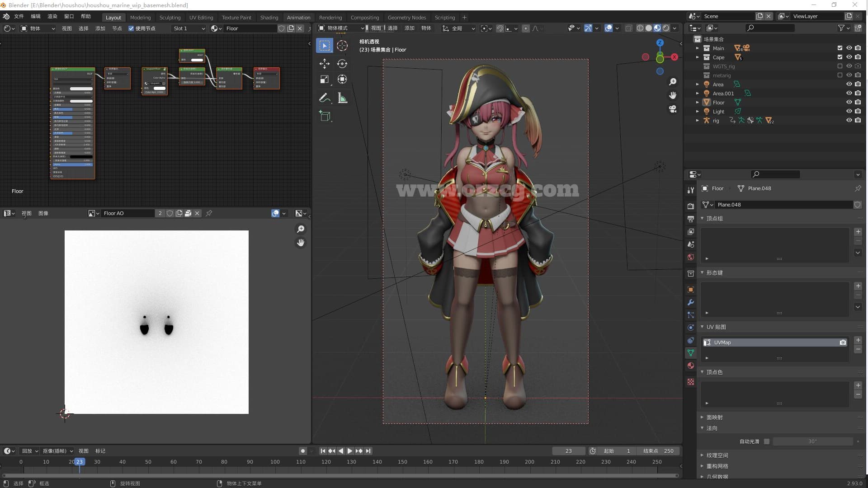Select the Scale tool in viewport toolbar

[x=324, y=80]
